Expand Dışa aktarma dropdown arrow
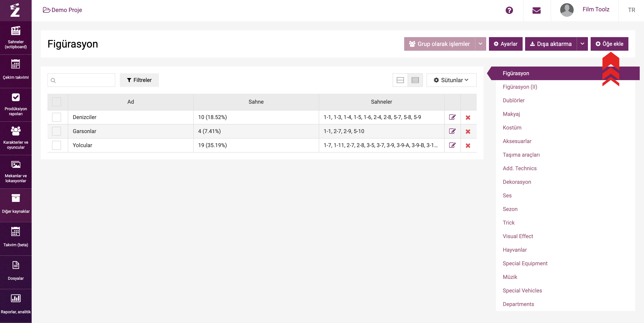The height and width of the screenshot is (323, 644). (x=583, y=44)
